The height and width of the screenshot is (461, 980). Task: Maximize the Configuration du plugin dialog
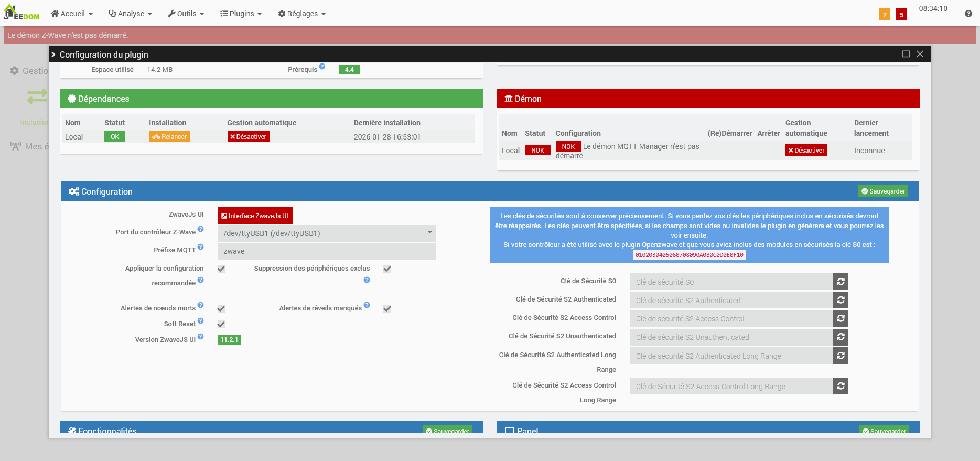pos(906,54)
